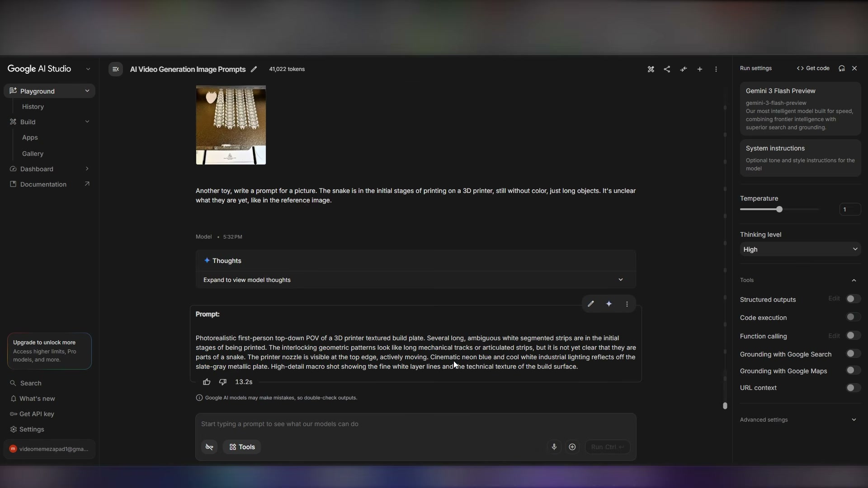The height and width of the screenshot is (488, 868).
Task: Open response more options menu
Action: pos(627,304)
